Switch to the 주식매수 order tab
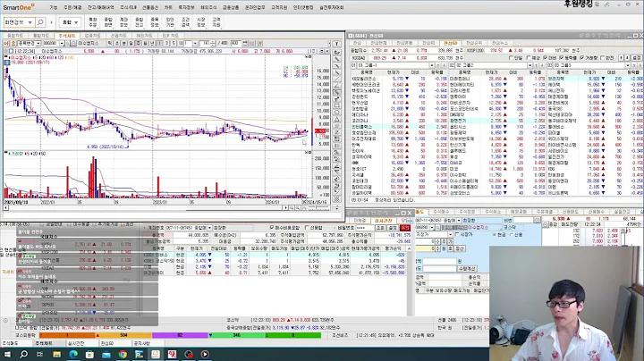Image resolution: width=644 pixels, height=361 pixels. [x=441, y=212]
